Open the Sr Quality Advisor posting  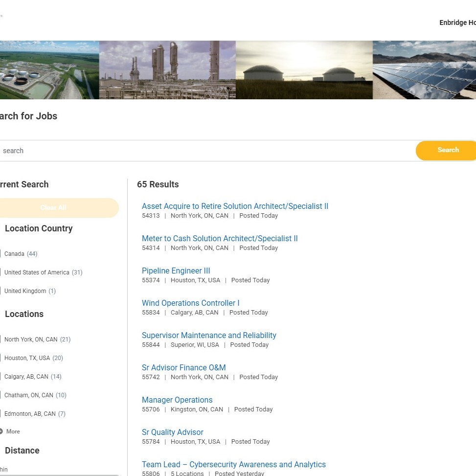tap(172, 432)
